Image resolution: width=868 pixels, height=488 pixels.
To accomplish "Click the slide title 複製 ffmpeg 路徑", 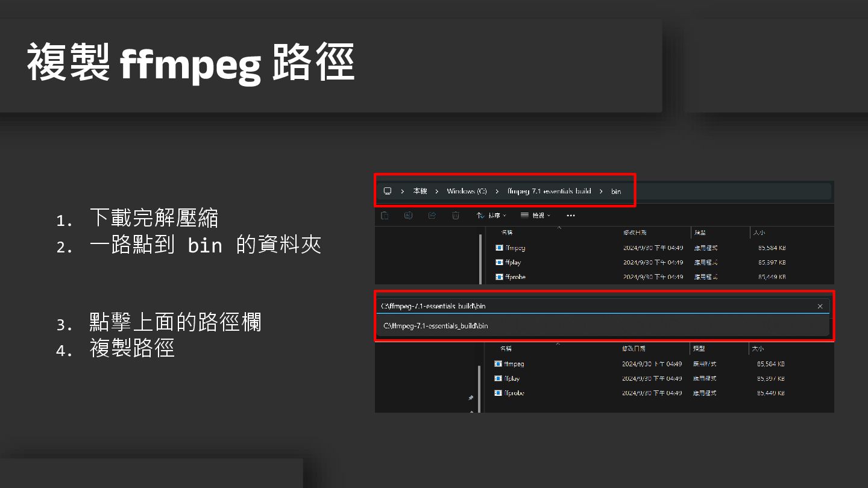I will [x=190, y=63].
